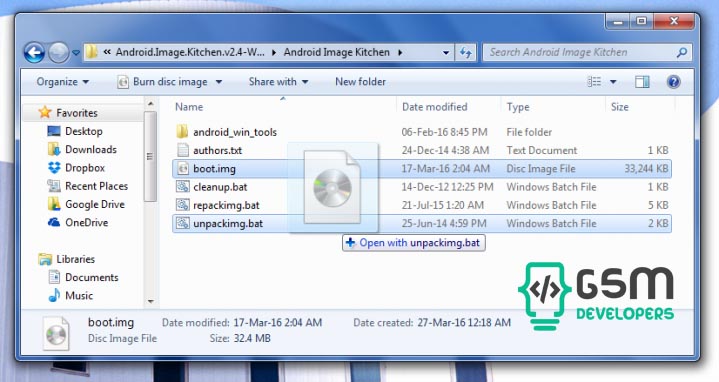Sort by Size column header
This screenshot has width=719, height=382.
619,107
